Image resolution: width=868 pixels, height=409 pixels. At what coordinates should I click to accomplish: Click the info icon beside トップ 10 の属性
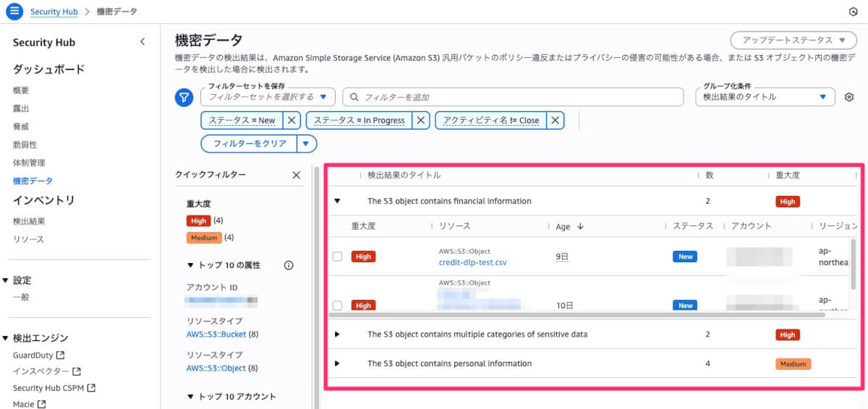coord(289,265)
